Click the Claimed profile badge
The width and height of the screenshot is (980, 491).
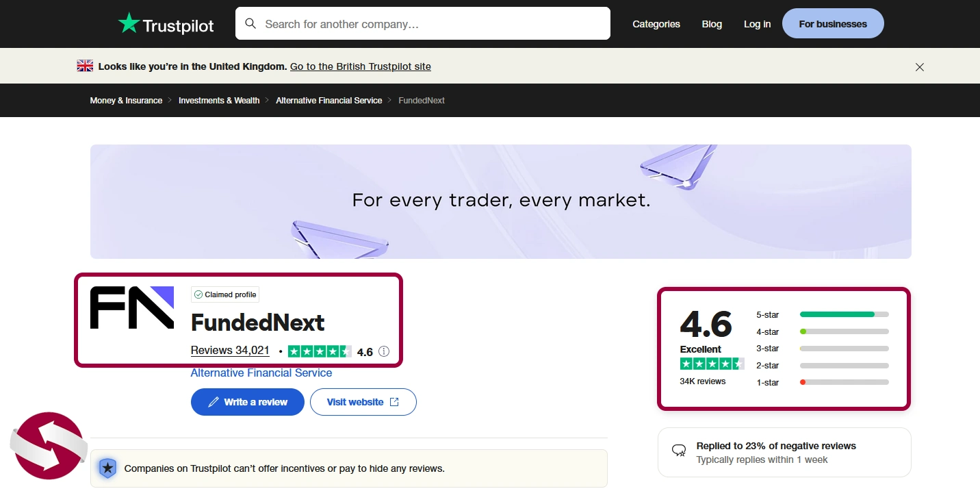[225, 294]
